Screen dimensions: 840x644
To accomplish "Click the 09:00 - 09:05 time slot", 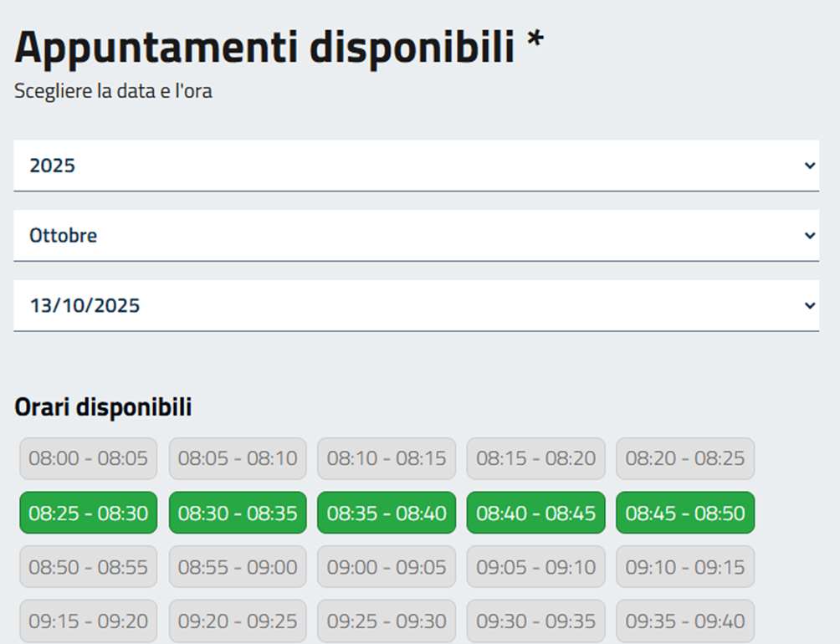I will 387,567.
